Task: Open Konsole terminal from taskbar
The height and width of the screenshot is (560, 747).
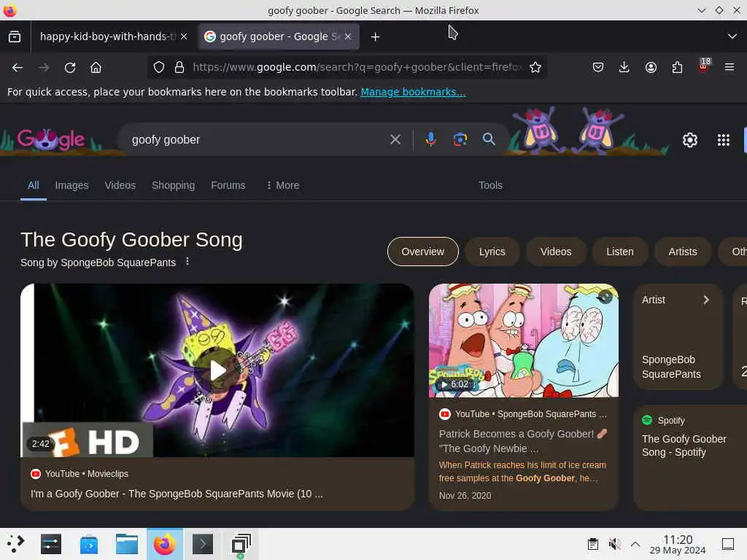Action: pyautogui.click(x=203, y=544)
